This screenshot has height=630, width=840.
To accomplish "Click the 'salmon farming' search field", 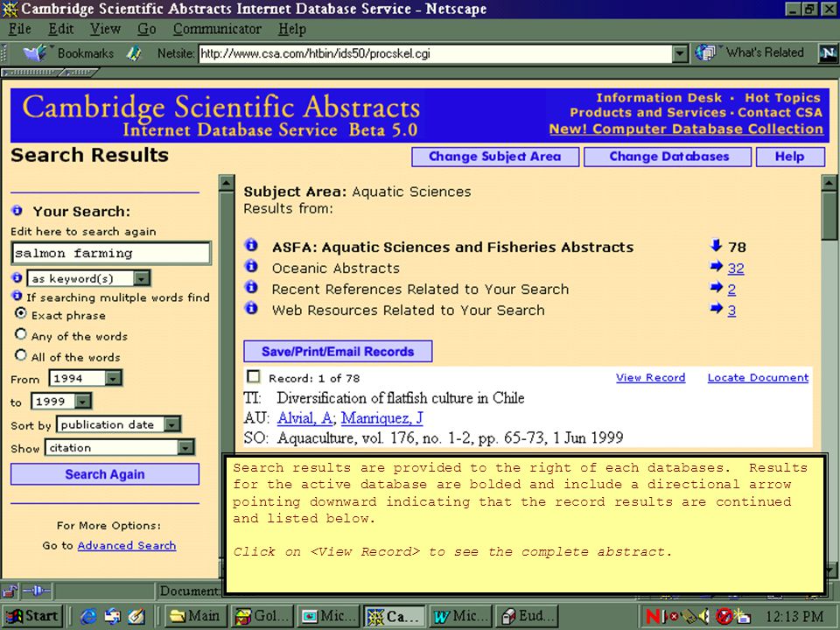I will pyautogui.click(x=111, y=254).
